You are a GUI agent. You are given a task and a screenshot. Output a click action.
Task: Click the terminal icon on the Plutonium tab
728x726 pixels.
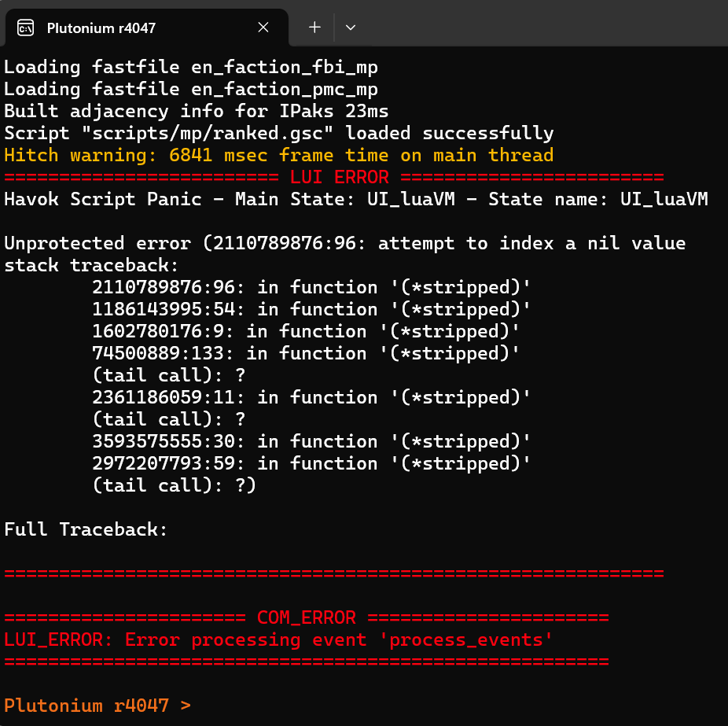click(x=25, y=28)
